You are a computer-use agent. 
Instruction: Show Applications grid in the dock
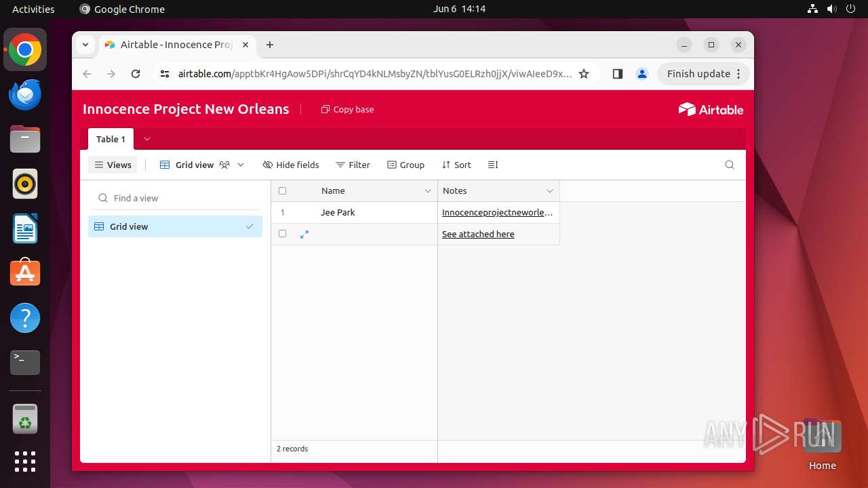(25, 462)
